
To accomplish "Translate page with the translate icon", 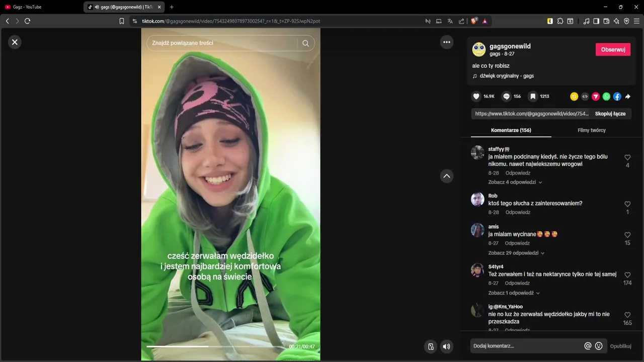I will coord(450,21).
